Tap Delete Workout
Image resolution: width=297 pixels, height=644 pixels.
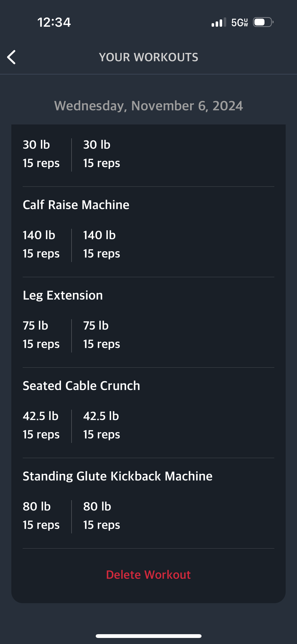(148, 575)
